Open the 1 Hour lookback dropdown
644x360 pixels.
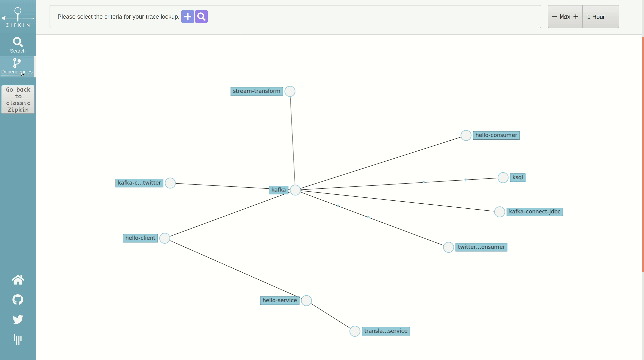(601, 17)
